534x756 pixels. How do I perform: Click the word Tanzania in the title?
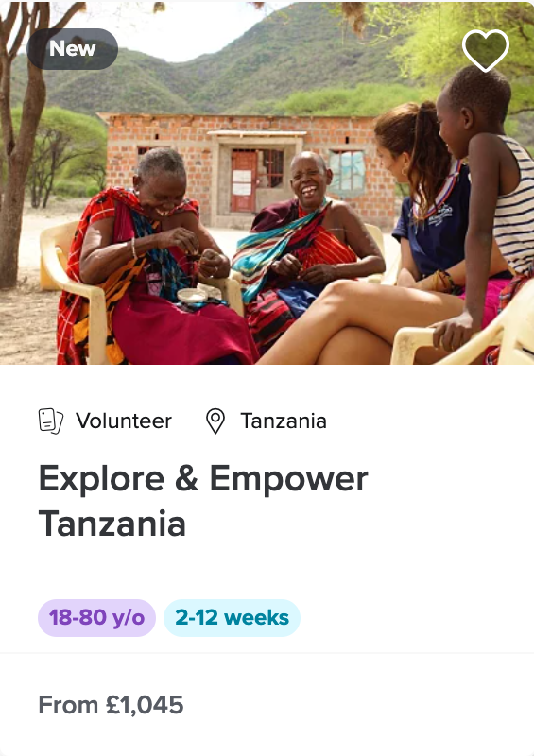click(x=112, y=524)
